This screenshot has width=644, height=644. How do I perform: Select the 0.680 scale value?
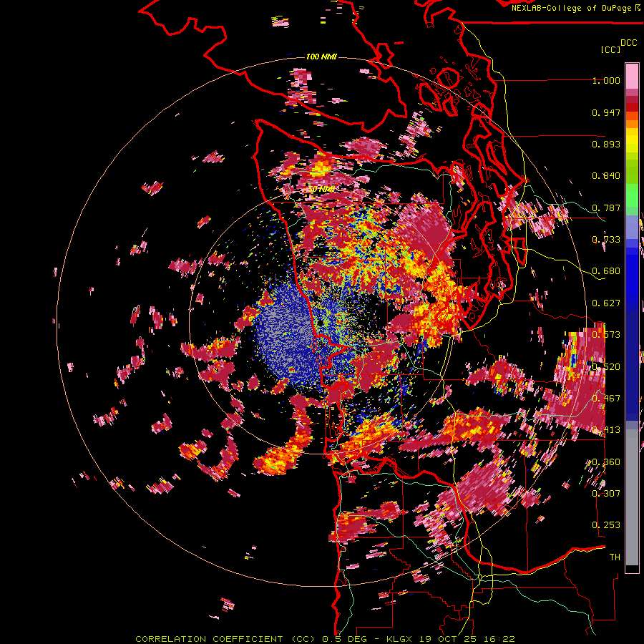tap(606, 271)
